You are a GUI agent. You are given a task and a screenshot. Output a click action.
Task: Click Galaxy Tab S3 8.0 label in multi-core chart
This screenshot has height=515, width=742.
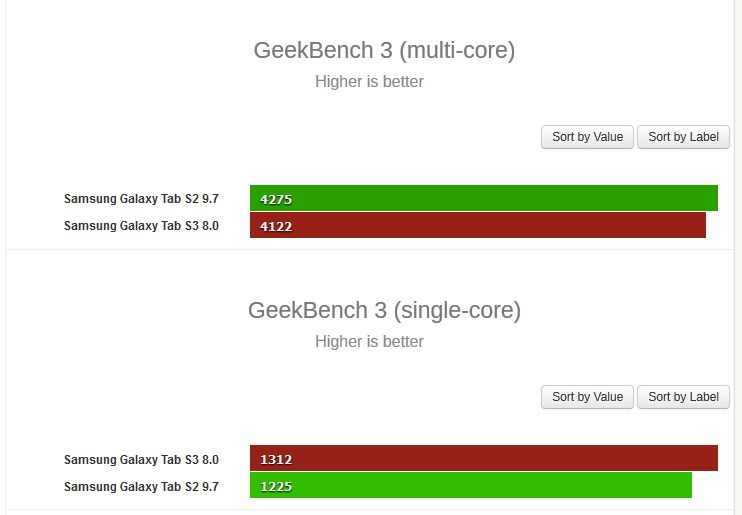pos(141,226)
